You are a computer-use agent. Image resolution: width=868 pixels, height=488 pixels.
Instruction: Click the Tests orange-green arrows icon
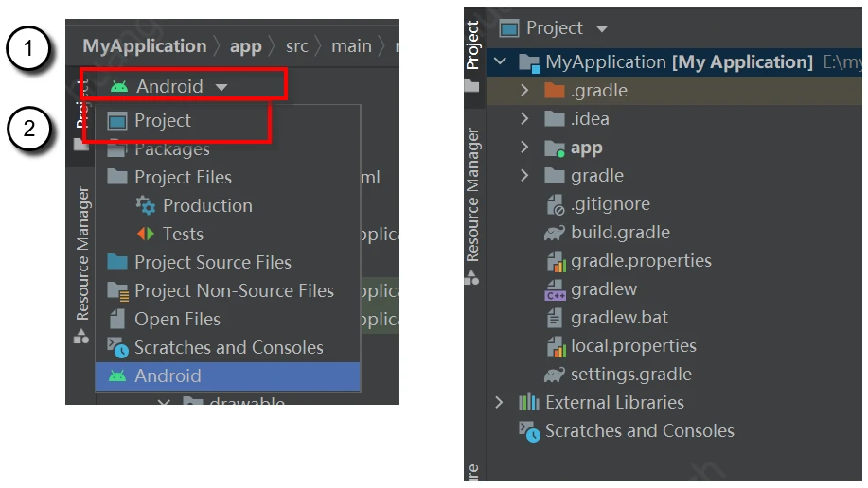[146, 234]
